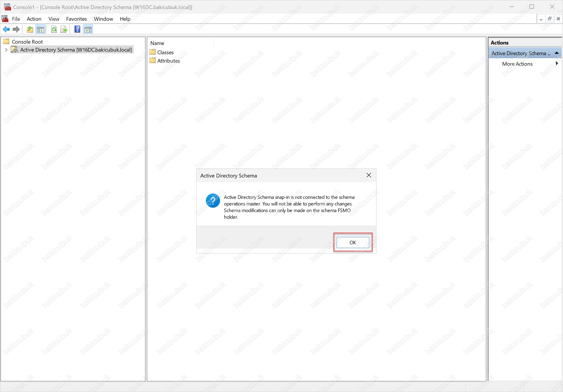Toggle Show/Hide Action Pane icon
Screen dimensions: 563x392
pyautogui.click(x=88, y=30)
